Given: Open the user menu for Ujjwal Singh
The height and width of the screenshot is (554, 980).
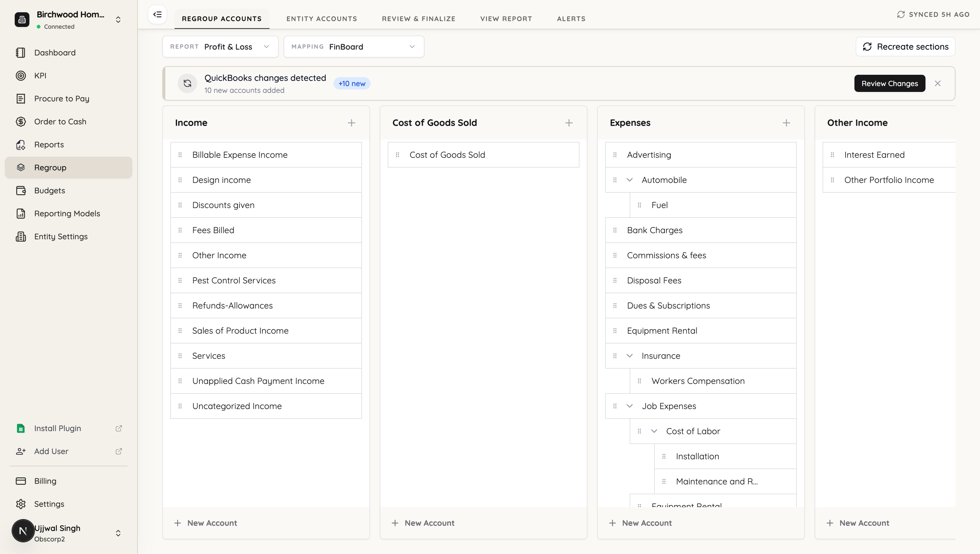Looking at the screenshot, I should click(x=118, y=533).
